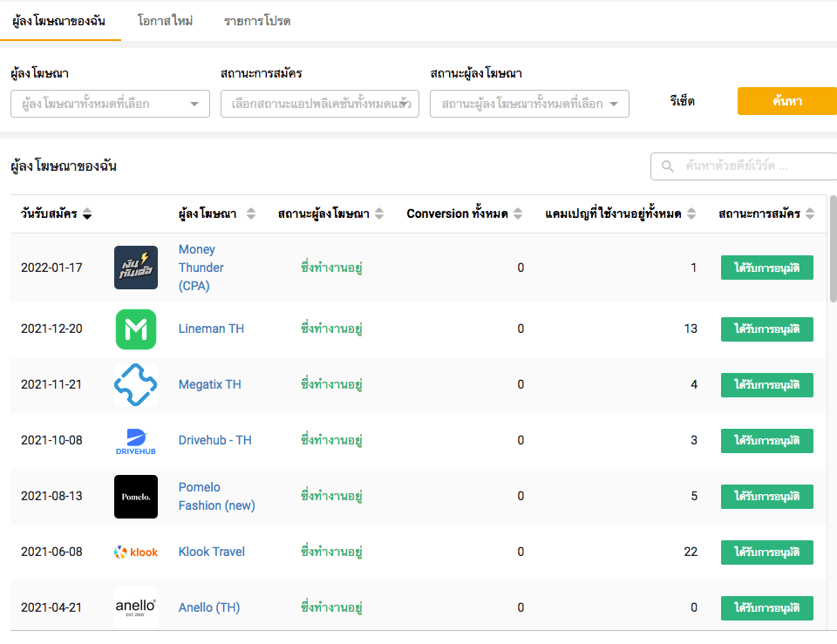Screen dimensions: 837x644
Task: Click the Anello logo icon
Action: coord(136,607)
